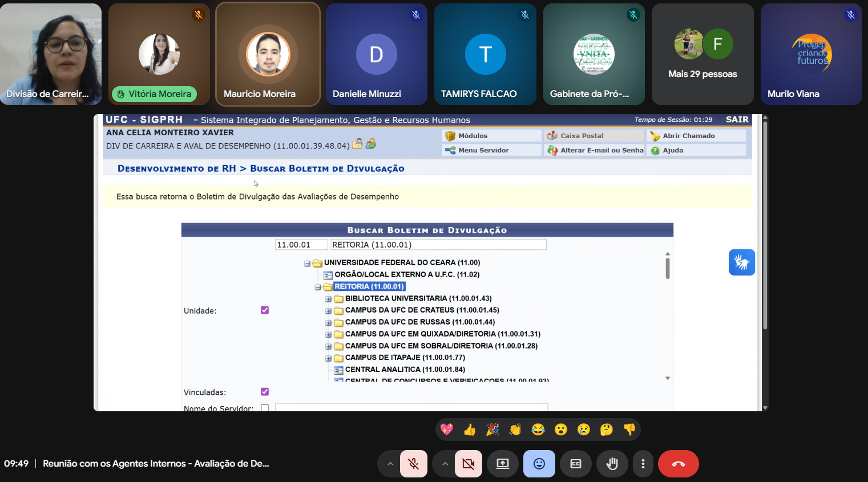Open the emoji reactions button

[539, 464]
